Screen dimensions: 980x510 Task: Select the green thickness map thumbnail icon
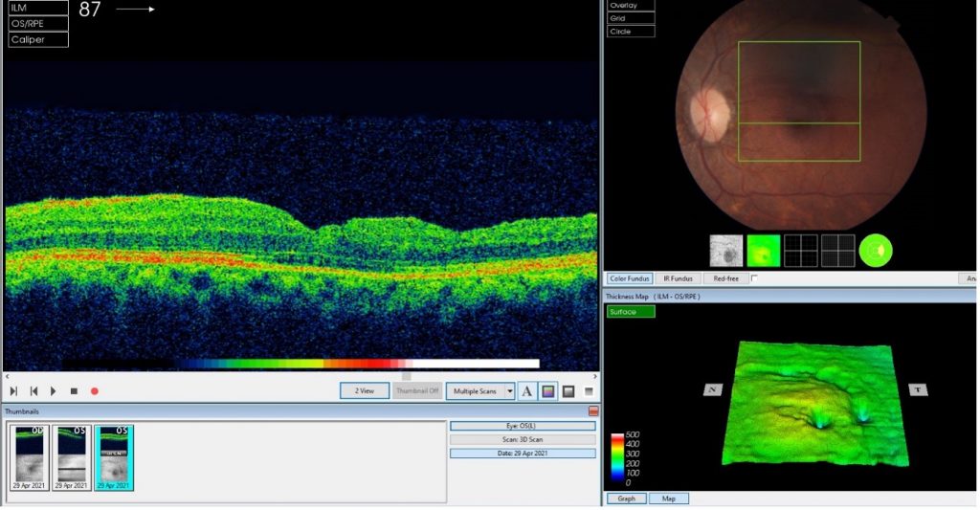[764, 251]
